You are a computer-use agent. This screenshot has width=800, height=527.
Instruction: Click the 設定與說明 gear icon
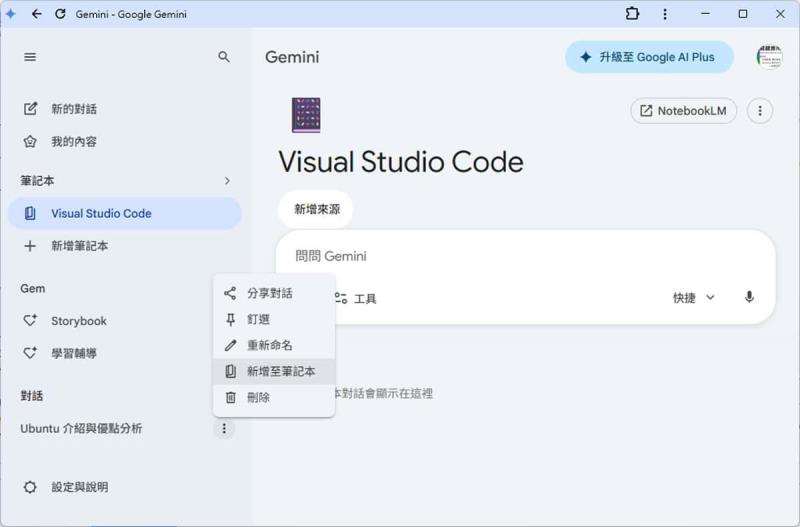point(30,487)
